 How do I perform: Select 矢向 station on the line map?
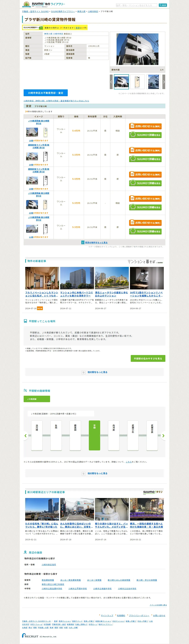(x=56, y=435)
